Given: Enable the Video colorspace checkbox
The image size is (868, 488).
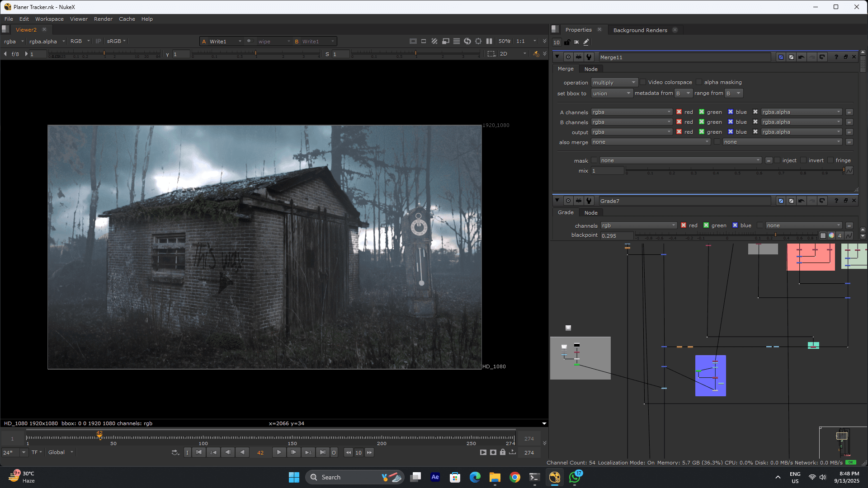Looking at the screenshot, I should tap(643, 82).
